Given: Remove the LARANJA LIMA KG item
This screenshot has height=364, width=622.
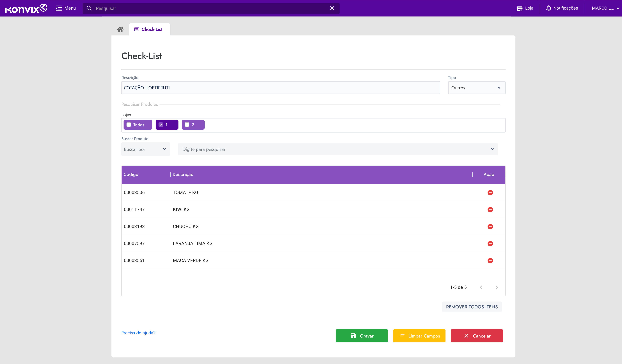Looking at the screenshot, I should (490, 244).
